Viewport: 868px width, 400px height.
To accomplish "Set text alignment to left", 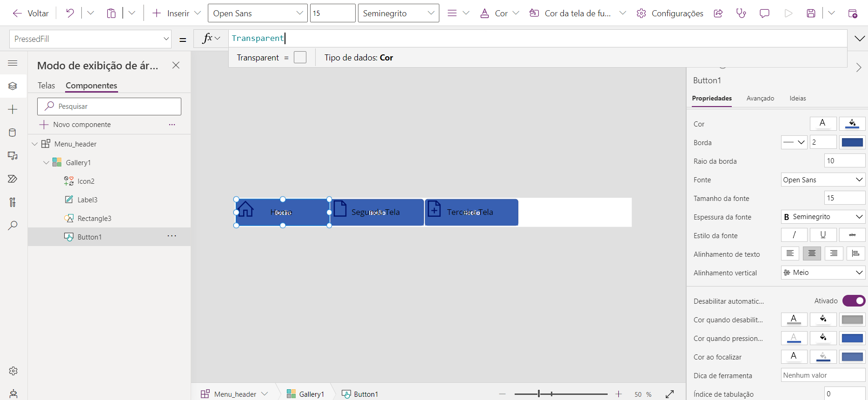I will coord(790,253).
